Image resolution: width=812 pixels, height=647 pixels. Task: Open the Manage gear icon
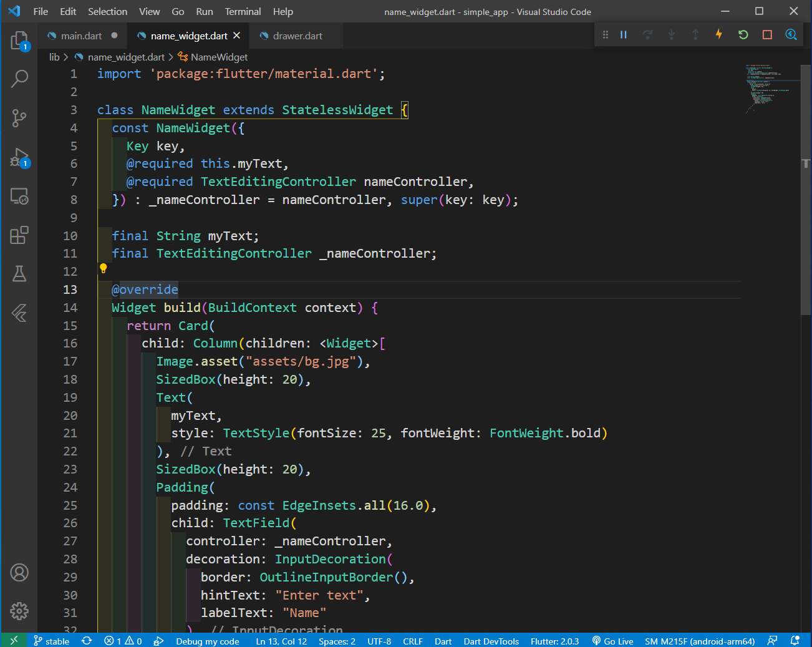(19, 611)
